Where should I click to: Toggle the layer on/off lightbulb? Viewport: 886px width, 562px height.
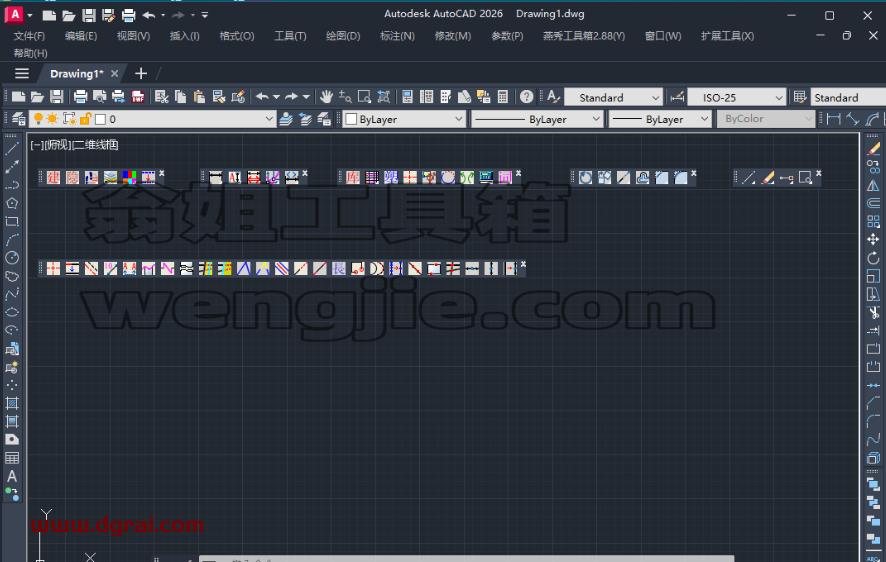click(x=38, y=119)
